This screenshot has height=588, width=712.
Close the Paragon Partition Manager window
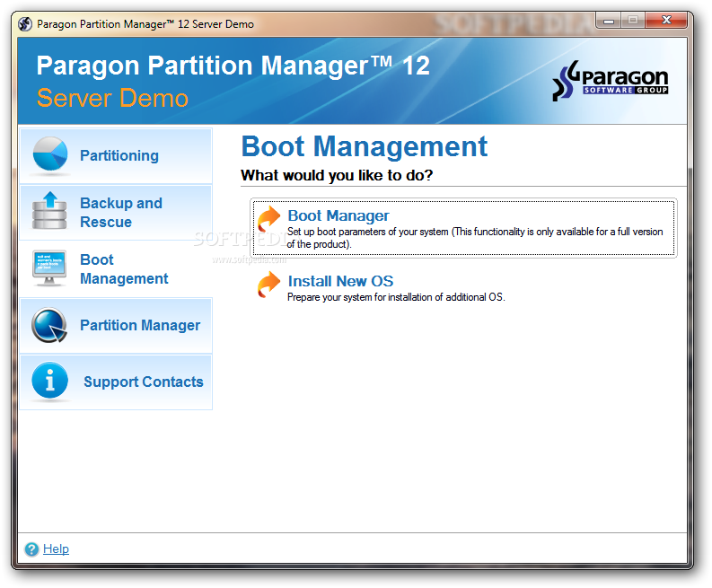pyautogui.click(x=665, y=20)
